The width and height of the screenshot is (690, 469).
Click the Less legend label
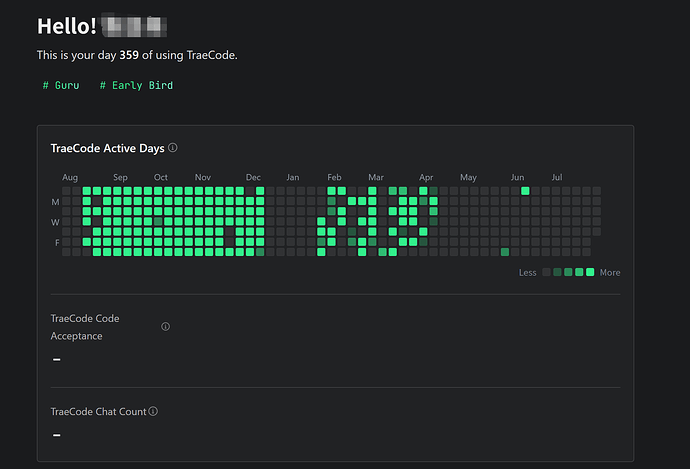[527, 272]
